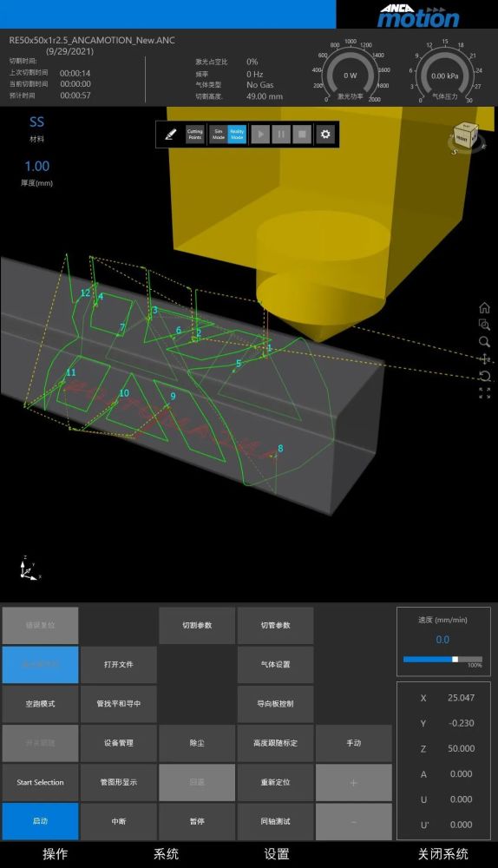Stop the simulation playback
Screen dimensions: 498x868
(x=302, y=135)
